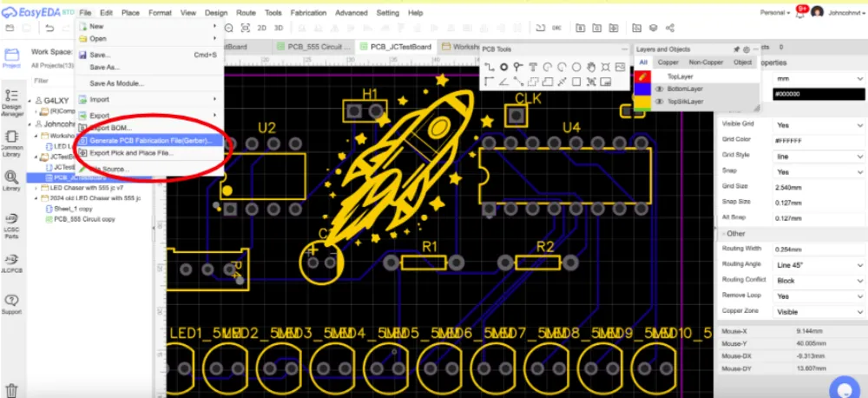Collapse the G4LXY tree node
868x398 pixels.
pyautogui.click(x=36, y=100)
